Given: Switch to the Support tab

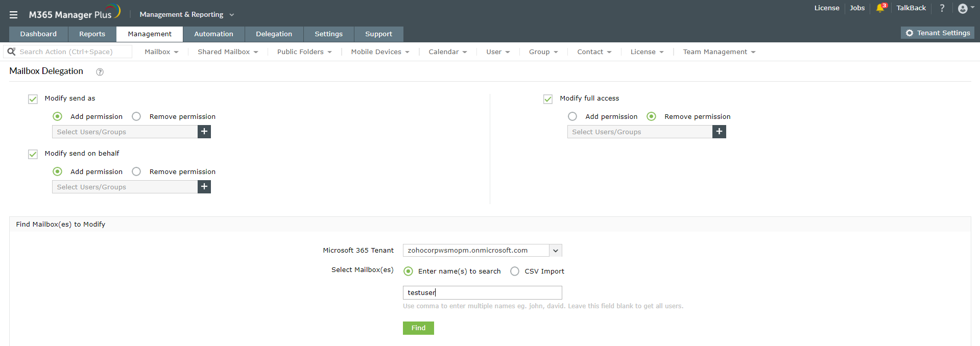Looking at the screenshot, I should (x=378, y=34).
